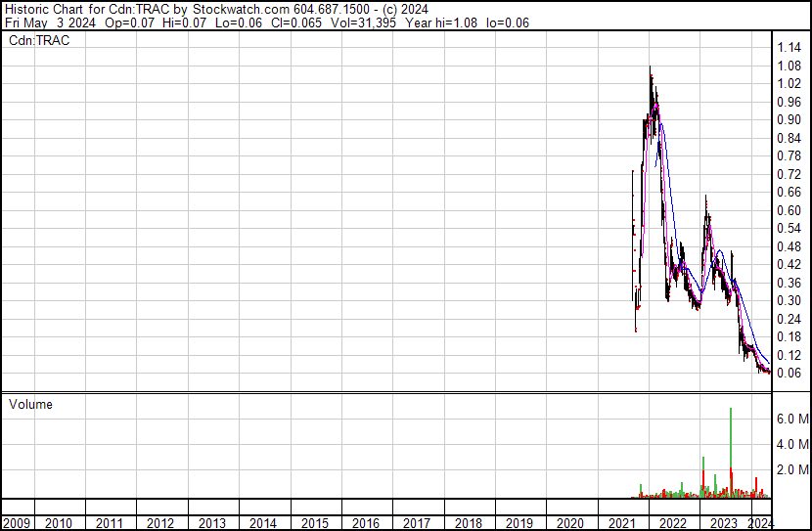Click the 0.18 price axis value
This screenshot has height=531, width=812.
click(789, 337)
